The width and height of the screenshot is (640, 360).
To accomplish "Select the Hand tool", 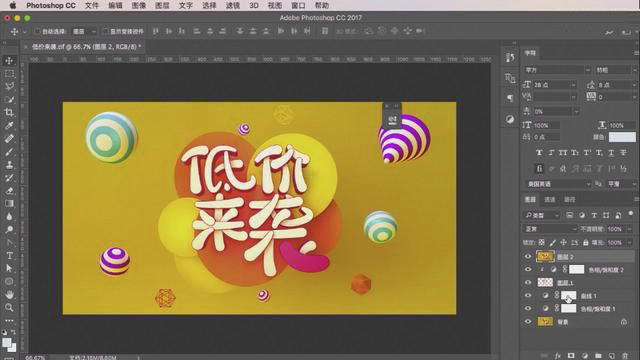I will [x=9, y=294].
